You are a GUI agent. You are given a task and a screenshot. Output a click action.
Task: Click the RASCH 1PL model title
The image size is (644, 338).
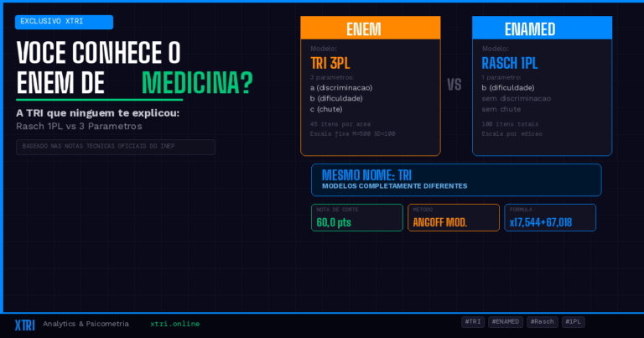click(509, 63)
